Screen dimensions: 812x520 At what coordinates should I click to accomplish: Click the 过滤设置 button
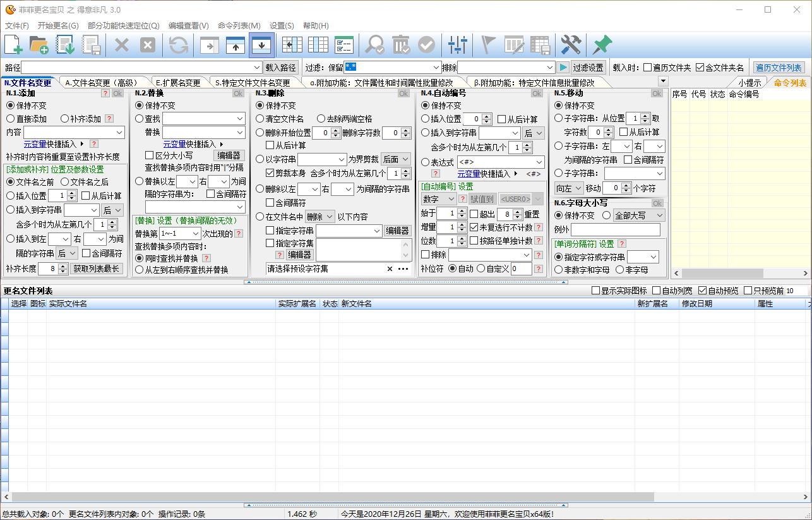pos(588,68)
